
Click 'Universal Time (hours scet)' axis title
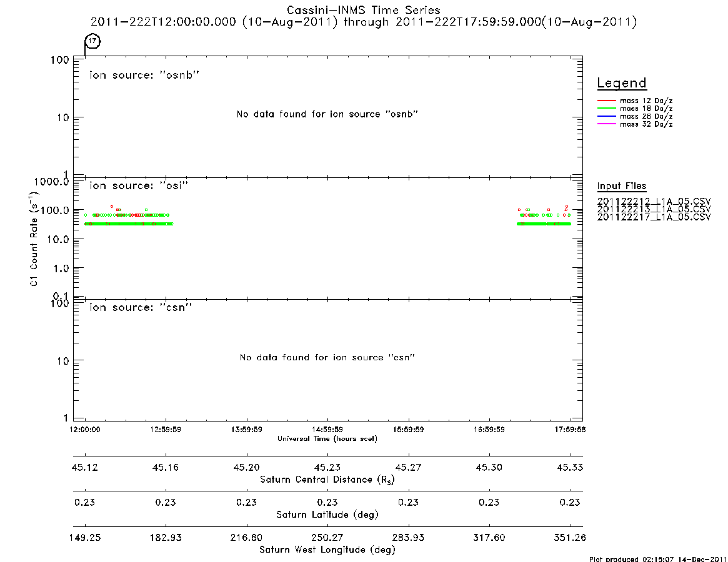point(327,438)
